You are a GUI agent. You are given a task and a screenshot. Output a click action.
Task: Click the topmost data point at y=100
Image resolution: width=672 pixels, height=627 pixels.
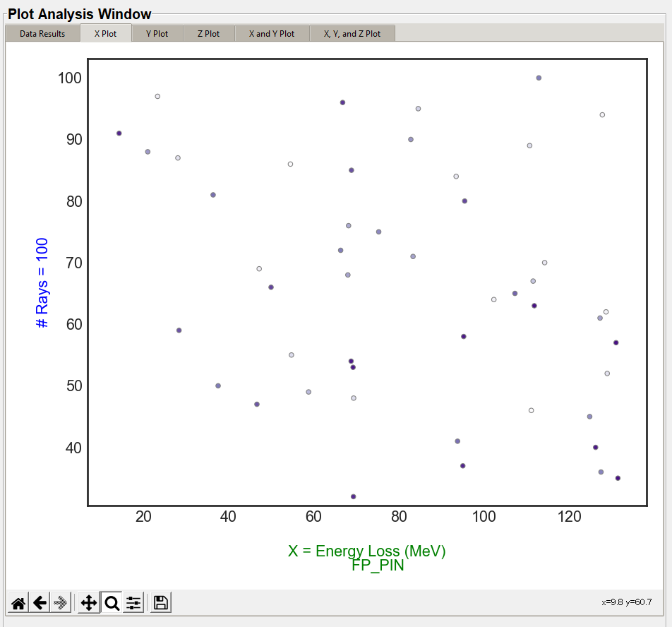(539, 78)
